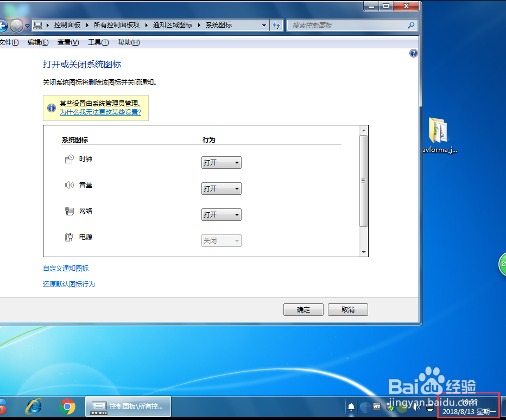The image size is (506, 420).
Task: Click the scroll down arrow of the icon list
Action: pos(364,252)
